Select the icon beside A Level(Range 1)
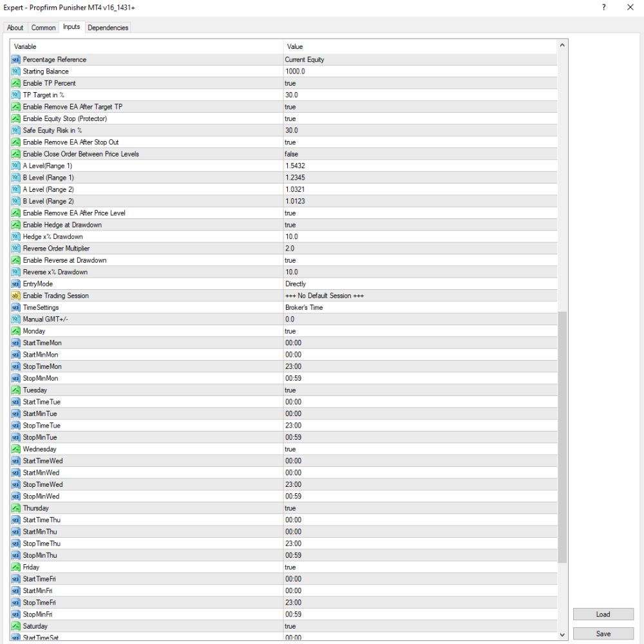The width and height of the screenshot is (644, 644). (15, 166)
